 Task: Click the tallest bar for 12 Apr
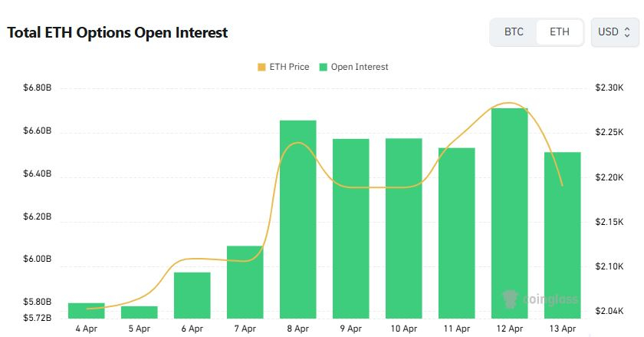509,213
